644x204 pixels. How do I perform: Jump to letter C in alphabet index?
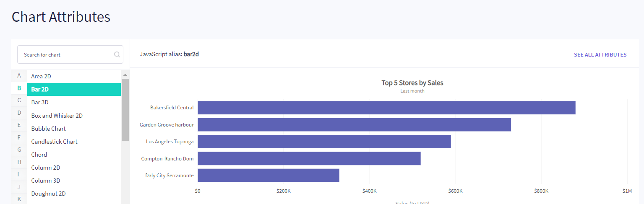coord(19,100)
